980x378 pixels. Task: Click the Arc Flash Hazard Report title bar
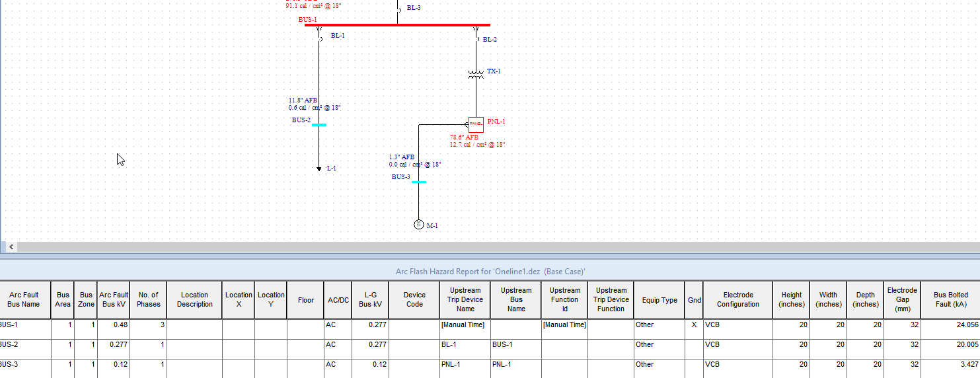point(490,272)
